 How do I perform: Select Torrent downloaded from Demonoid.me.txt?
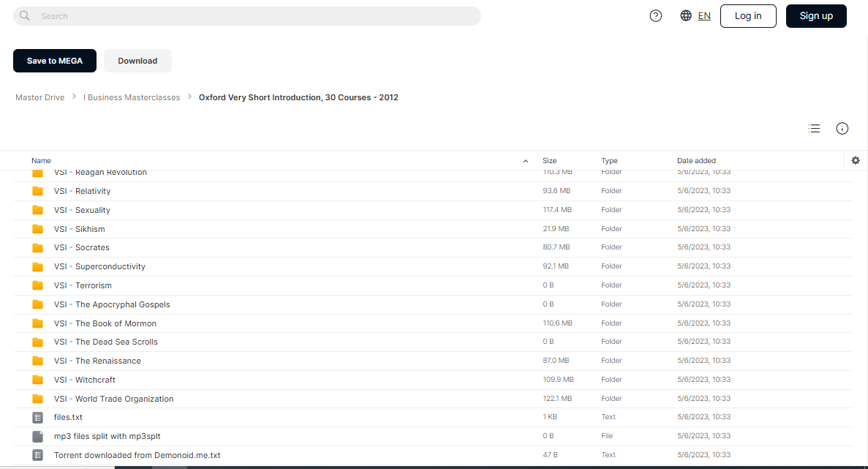[x=137, y=455]
